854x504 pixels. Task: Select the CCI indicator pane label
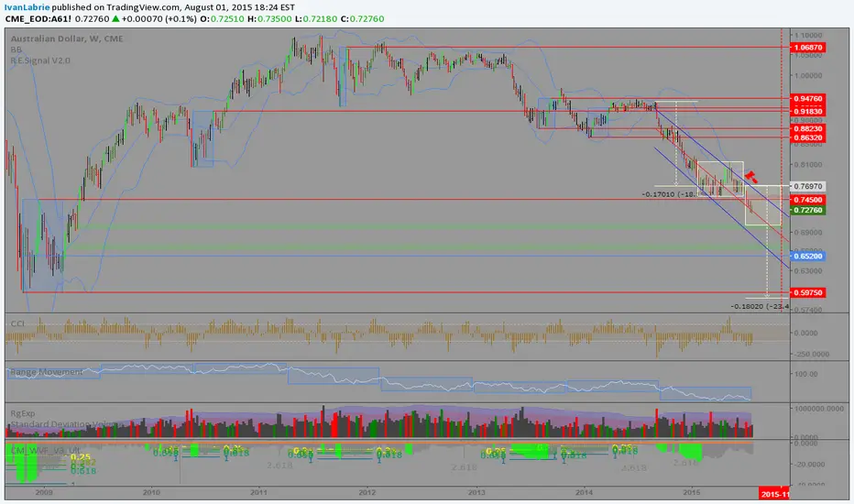coord(17,323)
